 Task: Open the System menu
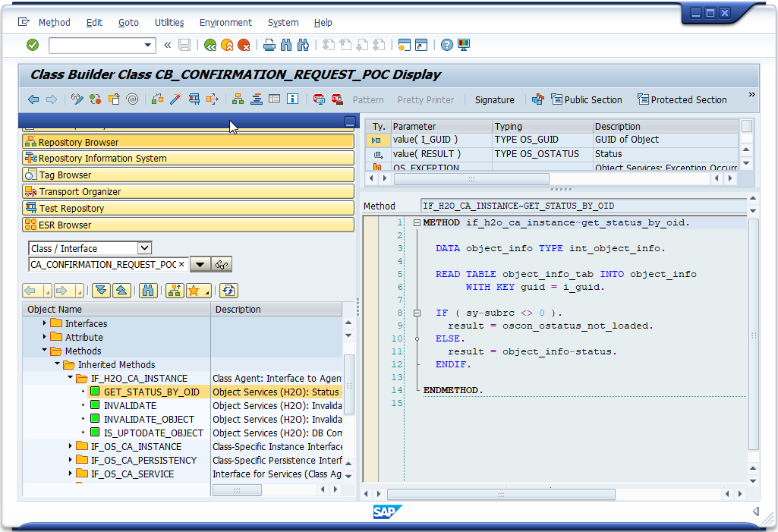click(x=283, y=22)
